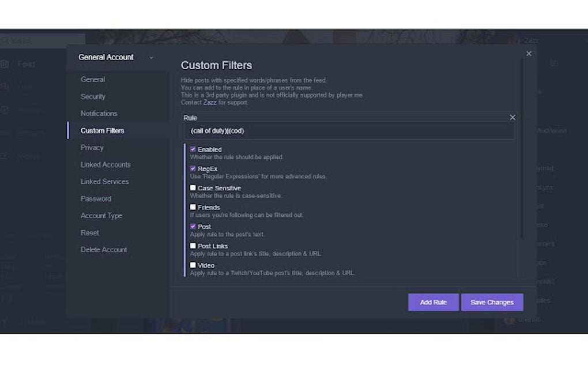Viewport: 588px width, 368px height.
Task: Click inside the Rule input field
Action: click(x=346, y=130)
